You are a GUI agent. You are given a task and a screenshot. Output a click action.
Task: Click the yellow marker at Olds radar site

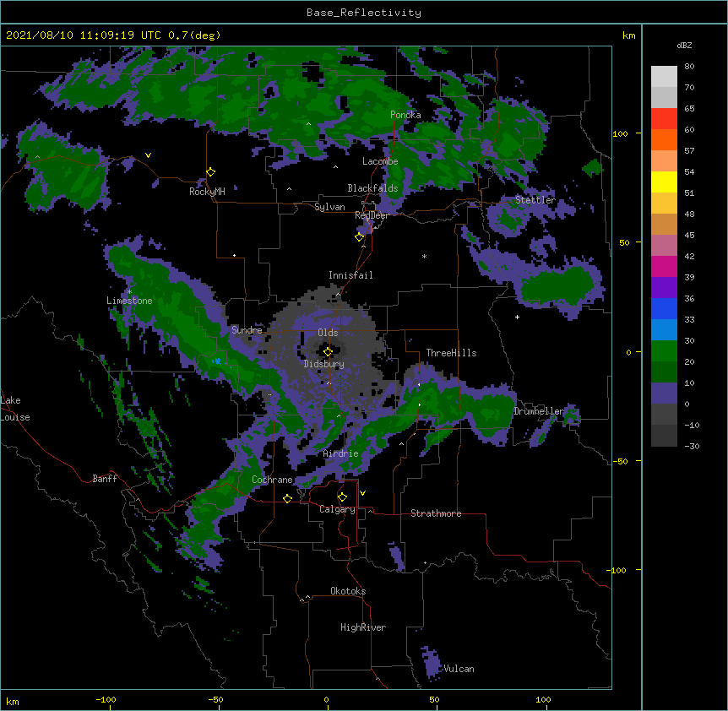328,352
